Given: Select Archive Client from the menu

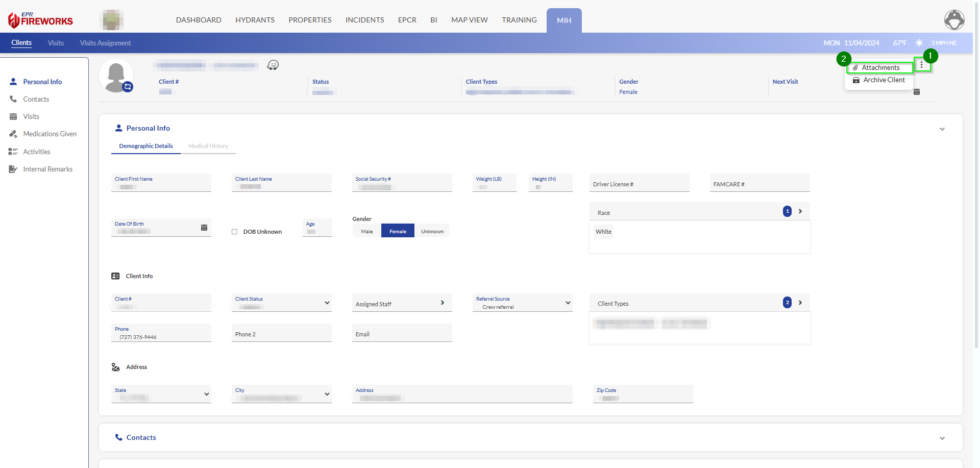Looking at the screenshot, I should tap(884, 80).
